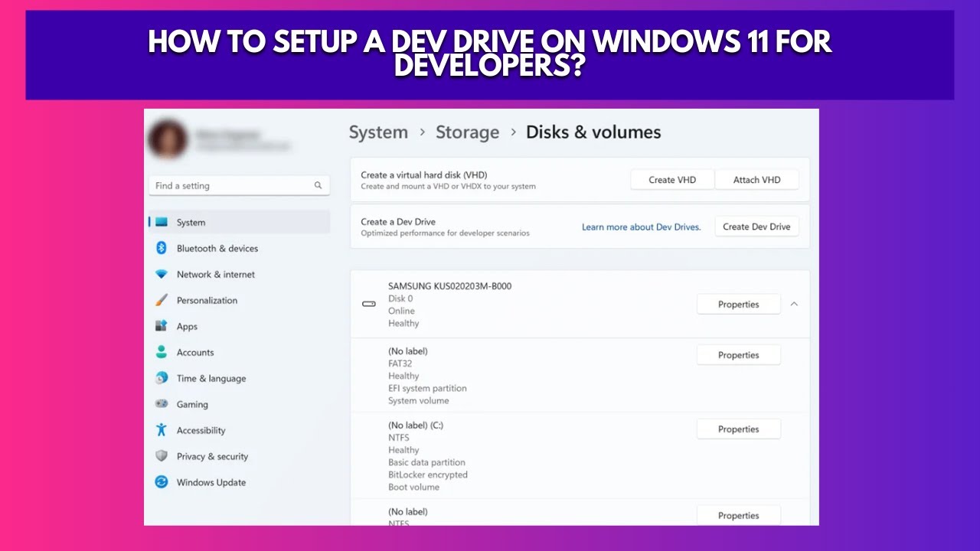Open the Apps settings category
980x551 pixels.
click(x=240, y=326)
